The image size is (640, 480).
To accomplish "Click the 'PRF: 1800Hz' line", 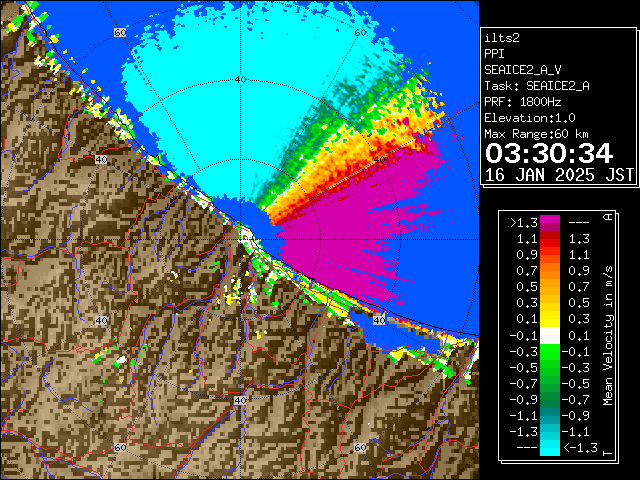I will 523,102.
